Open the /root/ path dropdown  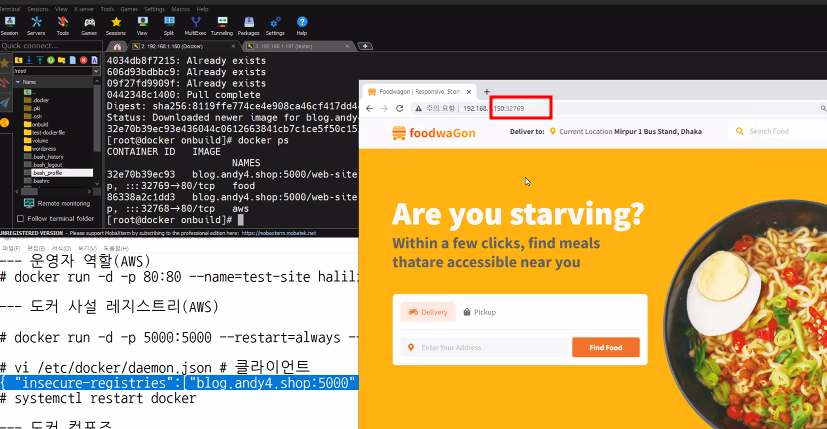click(x=95, y=71)
